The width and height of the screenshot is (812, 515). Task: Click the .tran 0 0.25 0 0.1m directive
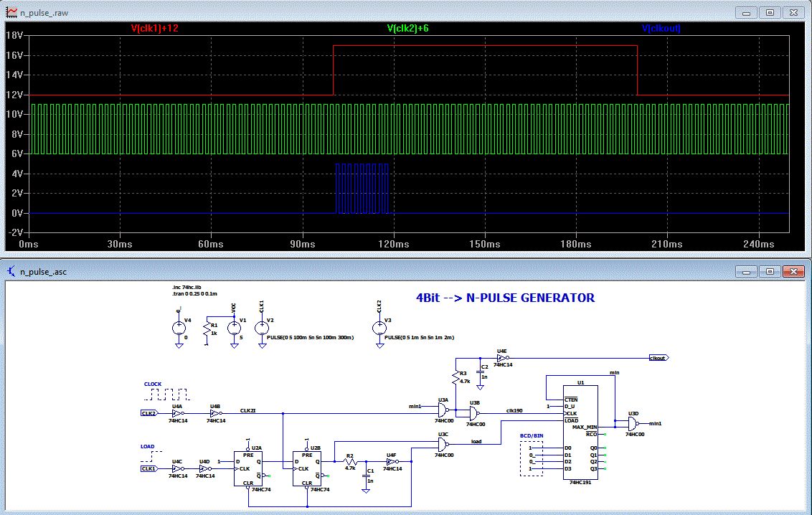194,293
